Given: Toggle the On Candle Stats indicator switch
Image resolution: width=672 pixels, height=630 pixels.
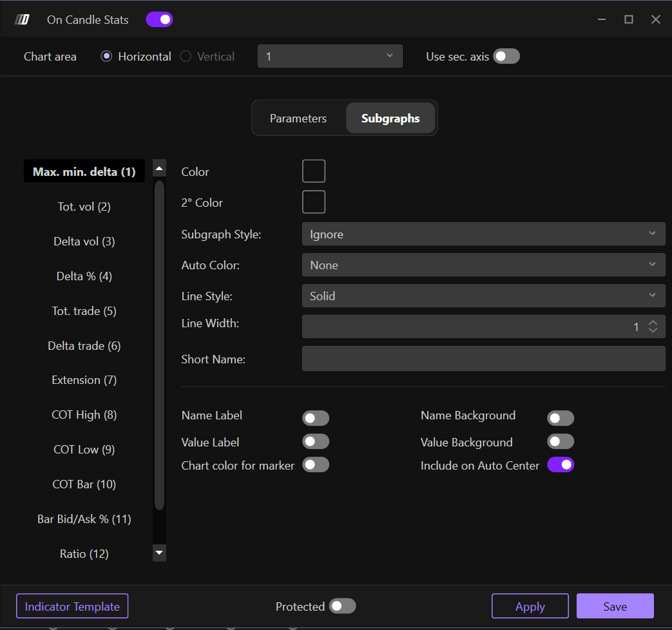Looking at the screenshot, I should (x=159, y=19).
